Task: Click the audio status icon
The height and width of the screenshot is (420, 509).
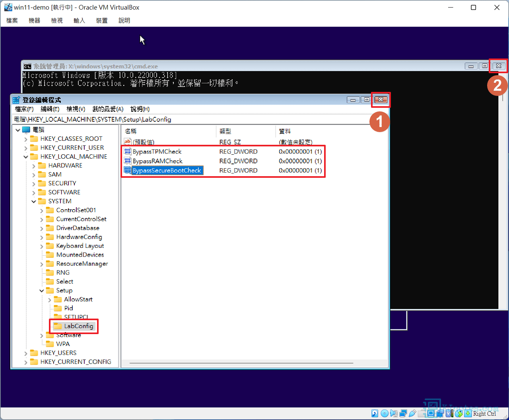Action: pyautogui.click(x=394, y=413)
